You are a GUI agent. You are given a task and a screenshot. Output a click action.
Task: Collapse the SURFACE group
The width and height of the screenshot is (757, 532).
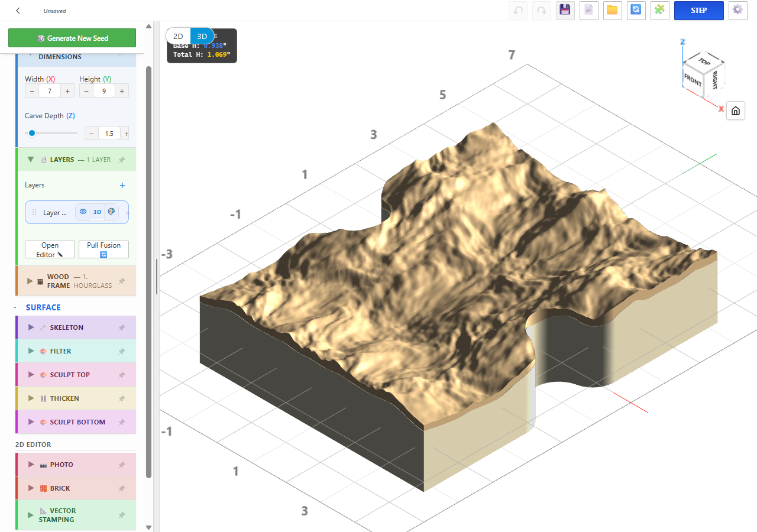tap(15, 307)
